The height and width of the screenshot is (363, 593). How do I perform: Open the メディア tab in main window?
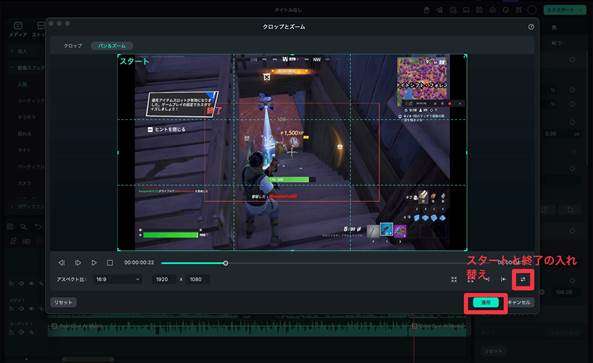pyautogui.click(x=17, y=29)
